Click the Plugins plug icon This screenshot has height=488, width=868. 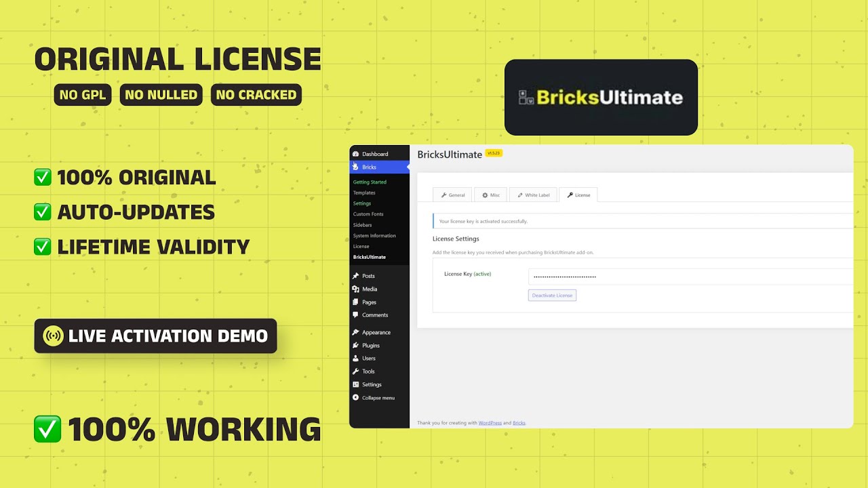355,346
